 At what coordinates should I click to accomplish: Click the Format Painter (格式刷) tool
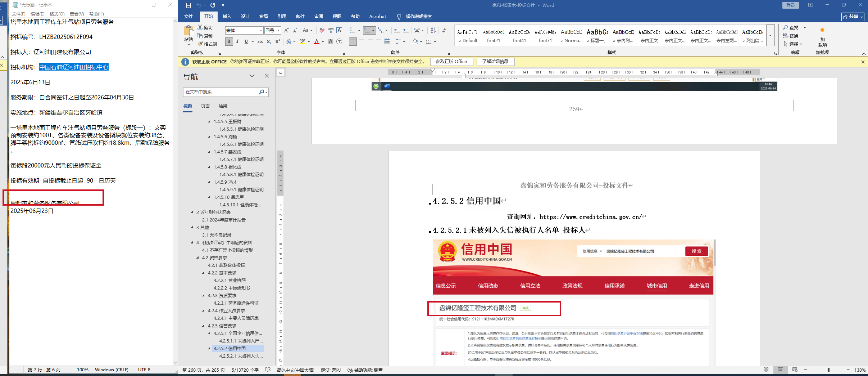[x=207, y=44]
